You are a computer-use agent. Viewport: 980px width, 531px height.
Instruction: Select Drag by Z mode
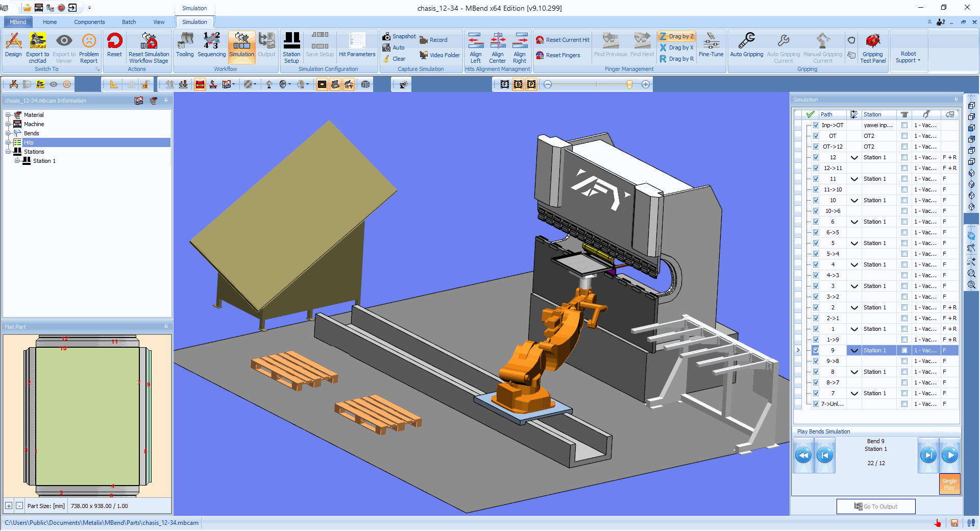[x=676, y=36]
